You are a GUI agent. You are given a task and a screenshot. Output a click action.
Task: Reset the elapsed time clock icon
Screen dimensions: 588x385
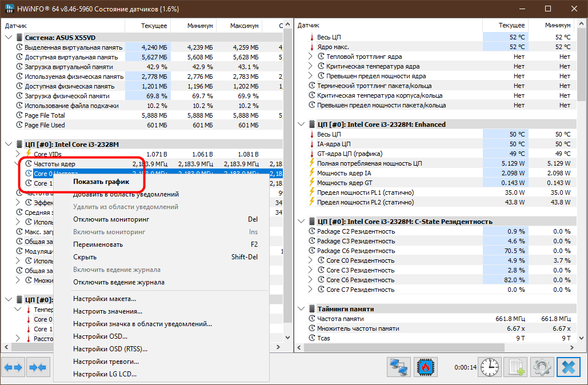pos(490,367)
